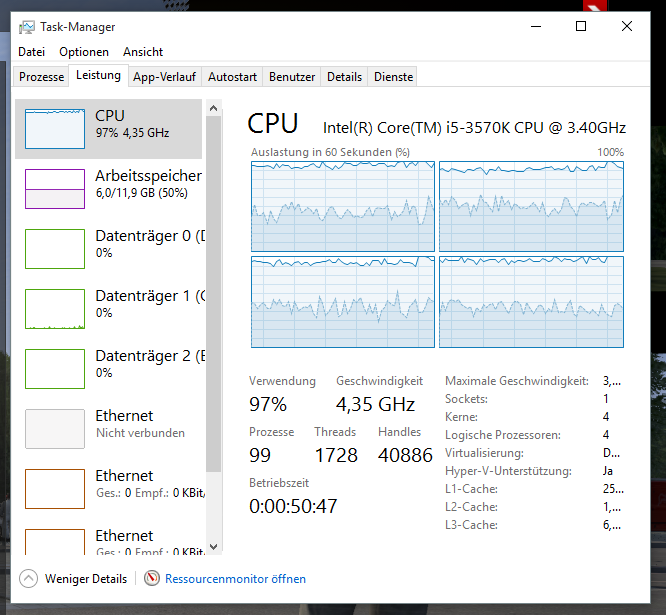Click the top-left CPU core graph
This screenshot has height=615, width=666.
343,206
